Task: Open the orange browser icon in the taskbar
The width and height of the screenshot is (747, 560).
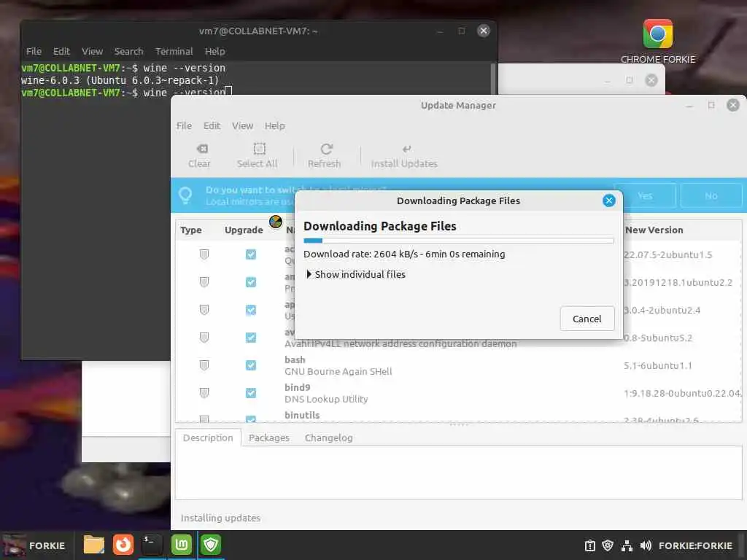Action: click(123, 544)
